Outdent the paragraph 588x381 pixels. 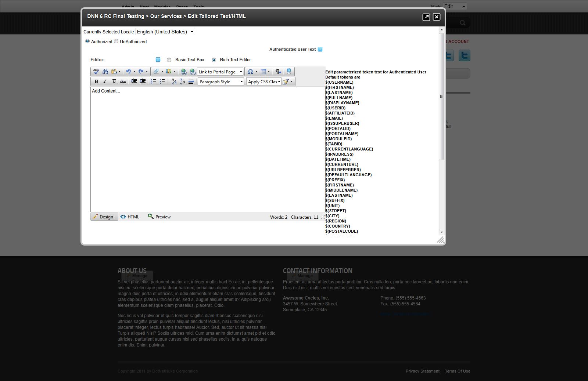pos(143,81)
